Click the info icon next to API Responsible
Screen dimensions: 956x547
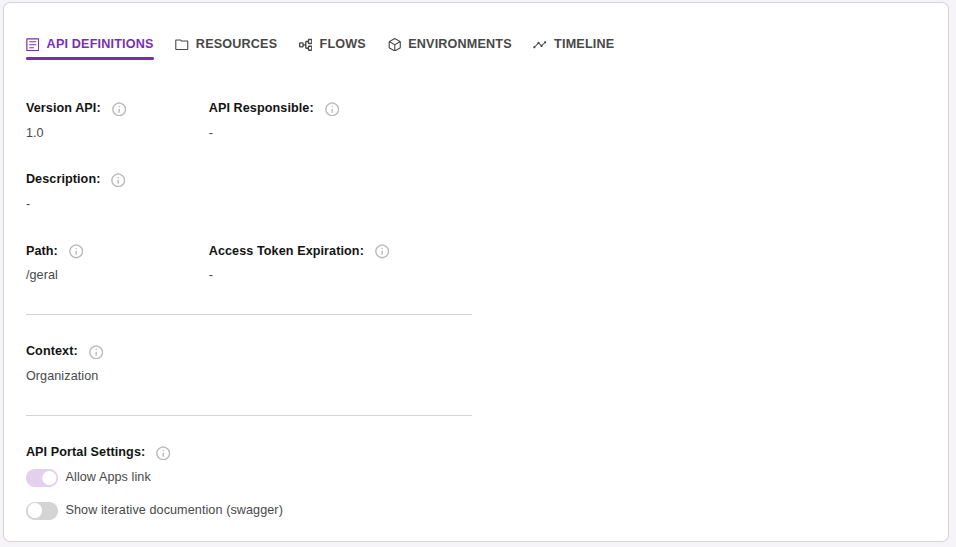(332, 109)
